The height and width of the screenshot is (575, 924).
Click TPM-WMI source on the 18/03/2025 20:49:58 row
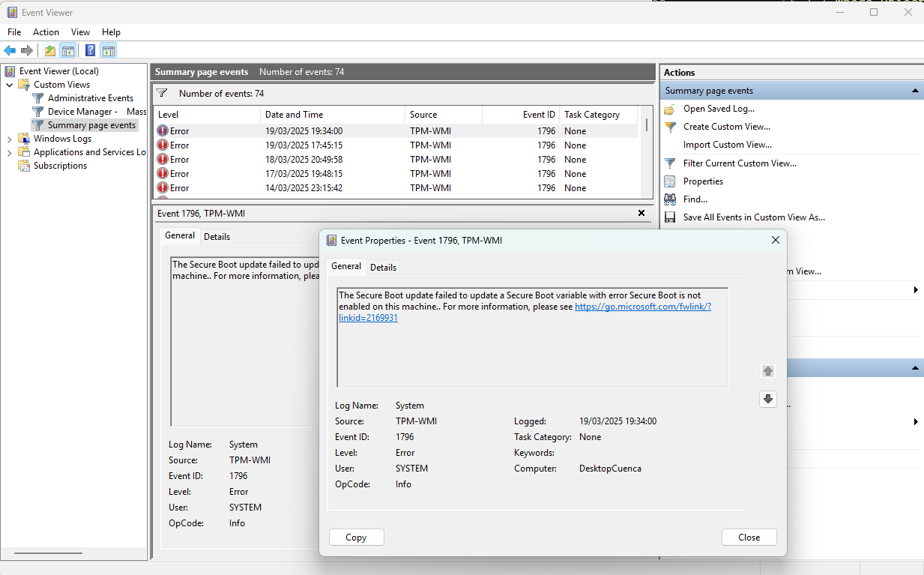431,160
